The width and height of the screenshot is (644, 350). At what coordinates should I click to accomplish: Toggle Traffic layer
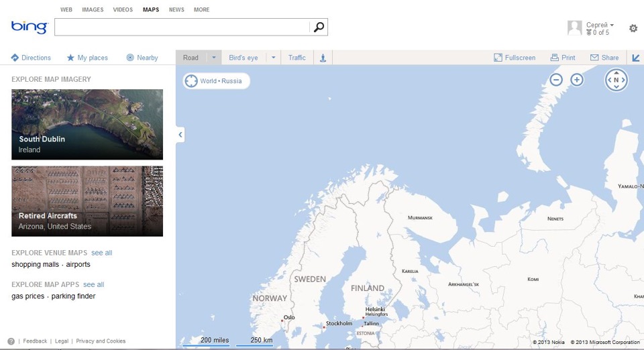point(297,58)
